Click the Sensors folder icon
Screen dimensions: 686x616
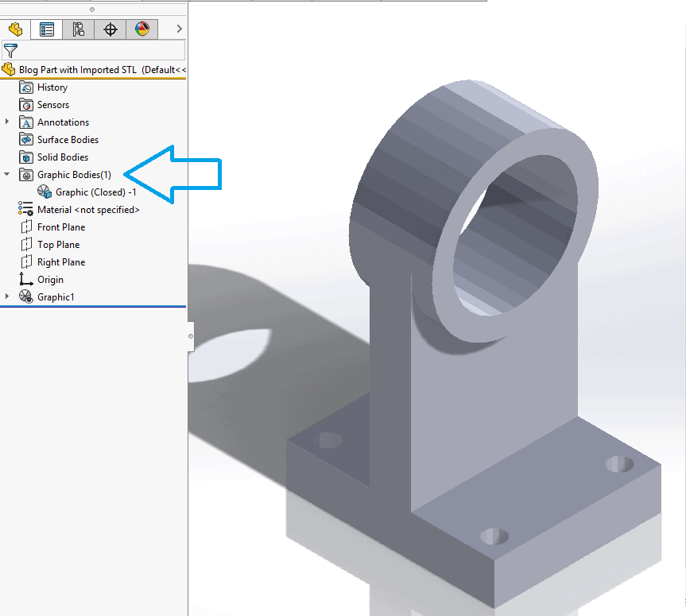point(25,105)
